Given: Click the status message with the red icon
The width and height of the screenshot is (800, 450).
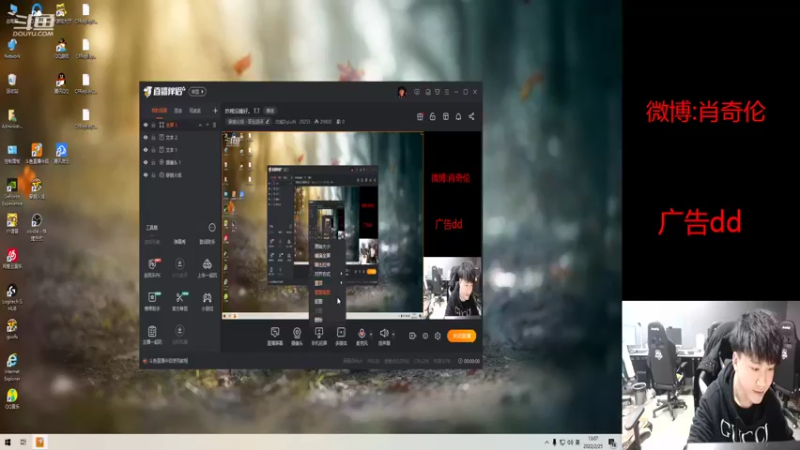Looking at the screenshot, I should tap(165, 361).
